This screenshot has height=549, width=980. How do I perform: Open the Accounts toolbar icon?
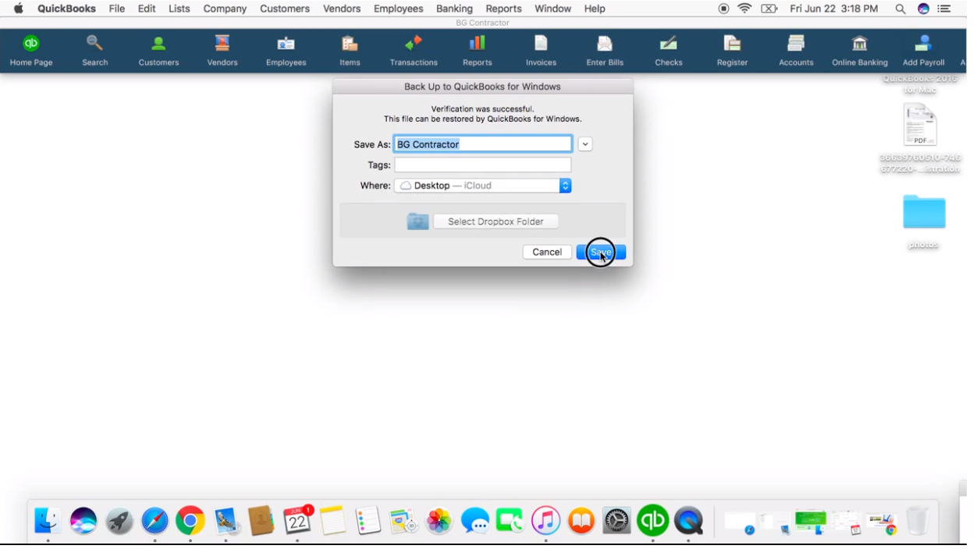(x=796, y=51)
